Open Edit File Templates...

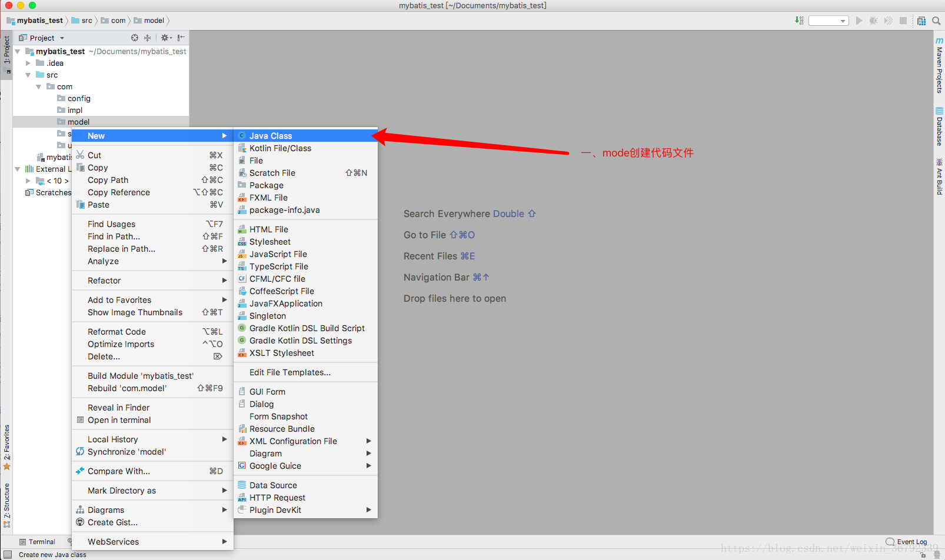point(305,372)
